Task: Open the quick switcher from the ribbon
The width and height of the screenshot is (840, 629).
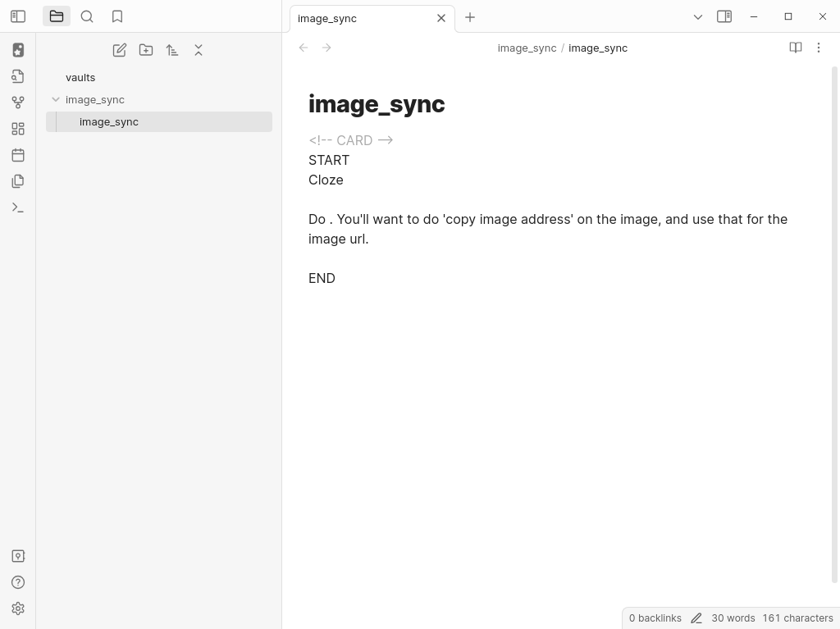Action: pyautogui.click(x=18, y=76)
